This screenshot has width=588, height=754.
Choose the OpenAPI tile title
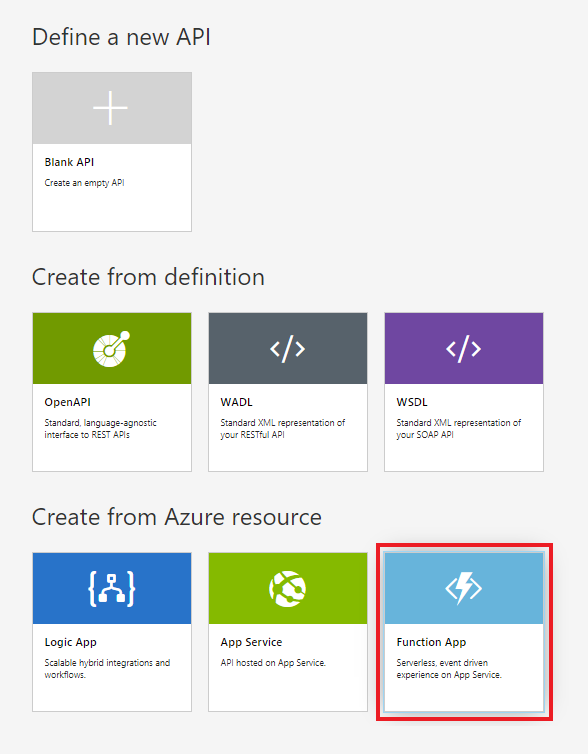pos(68,402)
